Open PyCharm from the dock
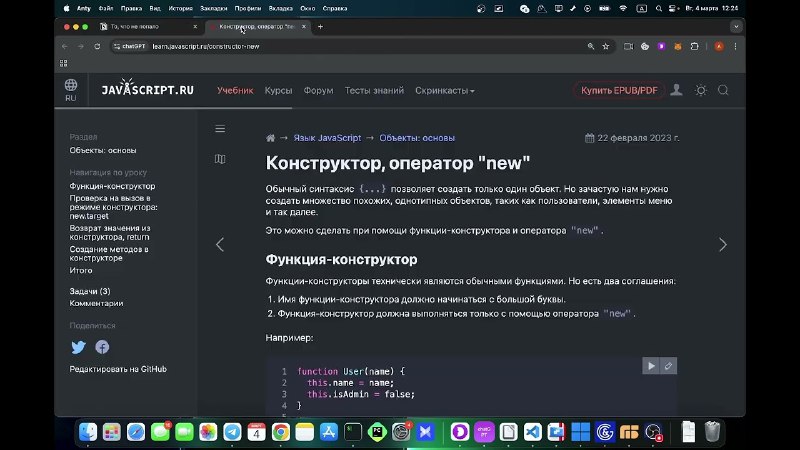The image size is (800, 450). click(377, 432)
